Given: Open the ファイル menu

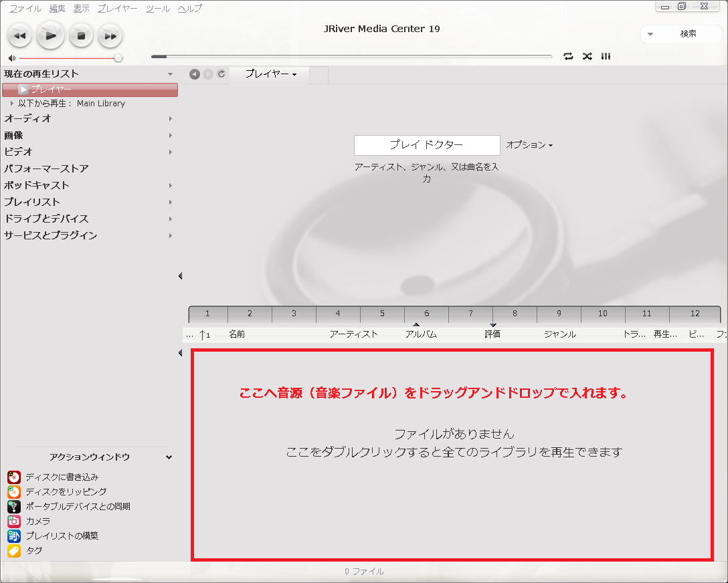Looking at the screenshot, I should point(25,9).
